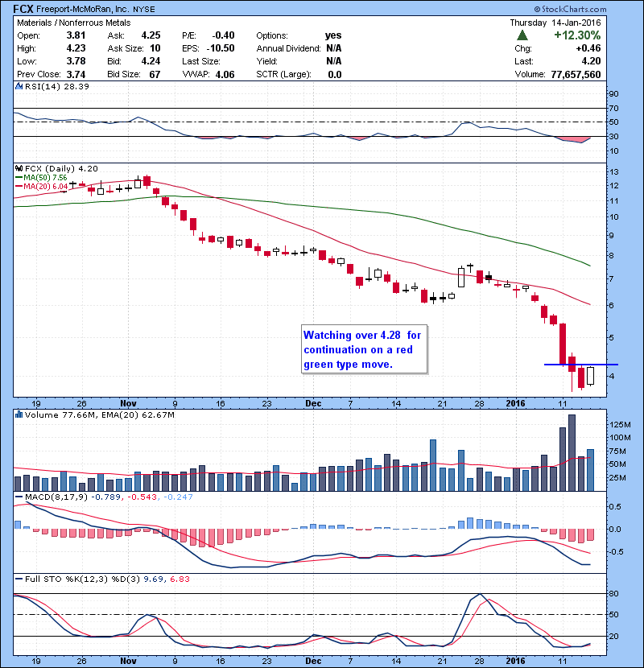Click the Options value yes
Image resolution: width=644 pixels, height=668 pixels.
[x=333, y=35]
